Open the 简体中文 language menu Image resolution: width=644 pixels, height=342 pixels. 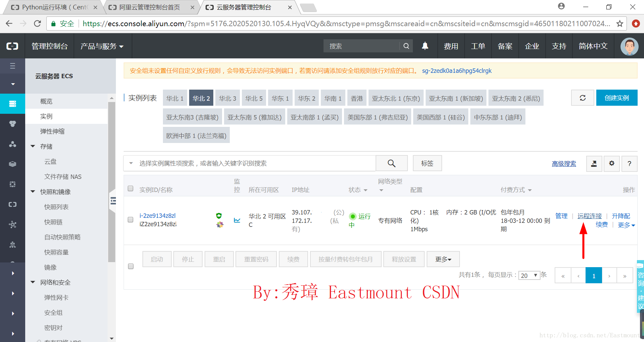pos(593,46)
